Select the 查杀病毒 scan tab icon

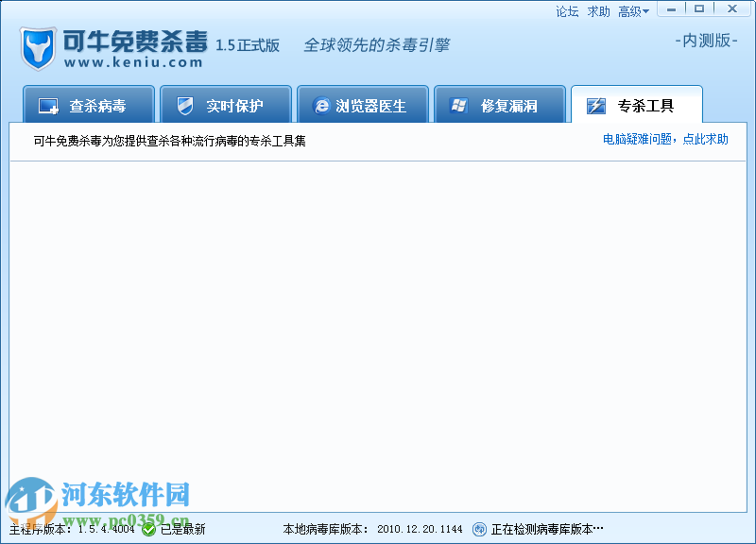click(49, 106)
